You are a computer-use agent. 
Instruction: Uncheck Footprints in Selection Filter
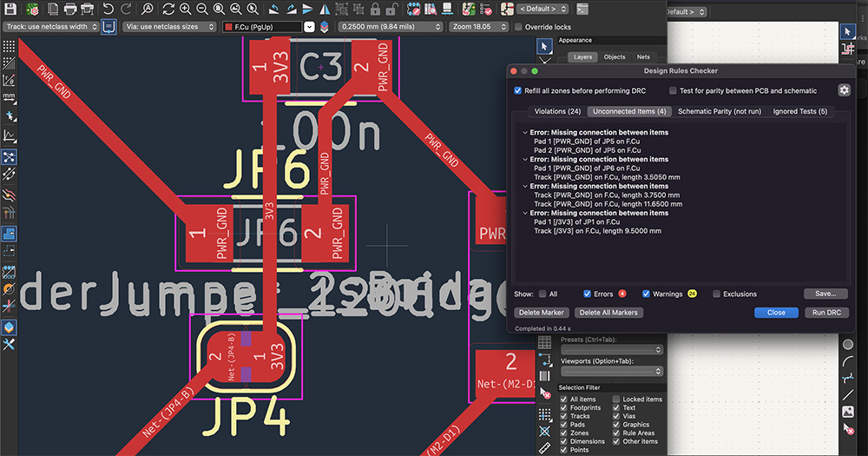(563, 408)
